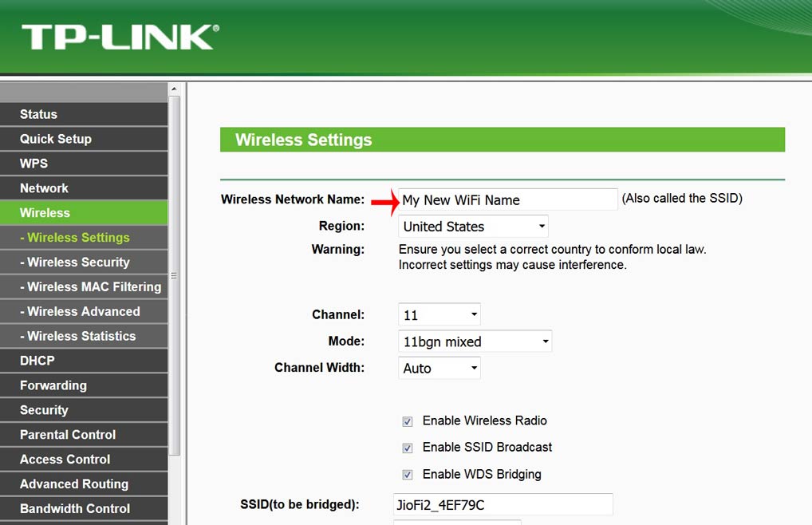812x525 pixels.
Task: Click the sidebar vertical scrollbar
Action: point(175,275)
